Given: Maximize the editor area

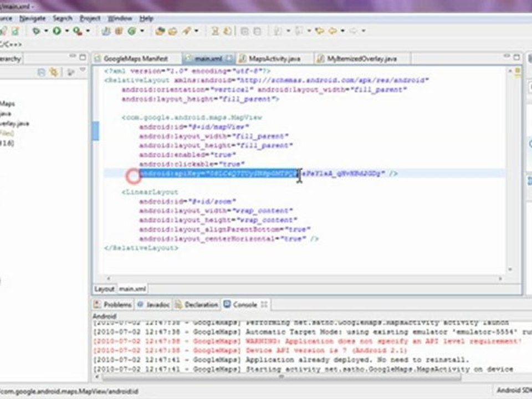Looking at the screenshot, I should [x=516, y=57].
